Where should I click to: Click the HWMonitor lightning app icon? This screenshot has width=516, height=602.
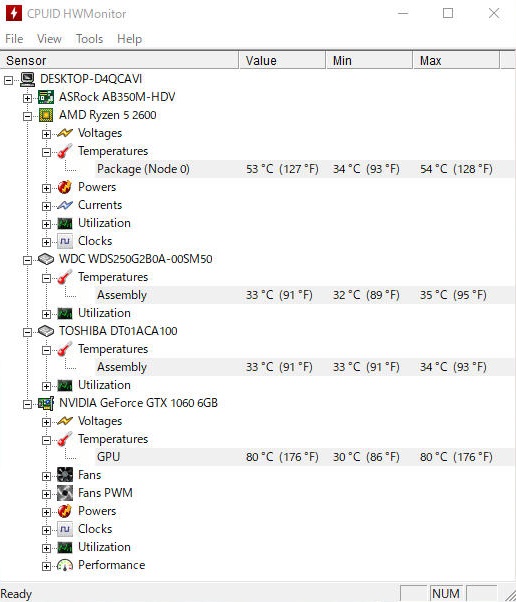(x=14, y=13)
